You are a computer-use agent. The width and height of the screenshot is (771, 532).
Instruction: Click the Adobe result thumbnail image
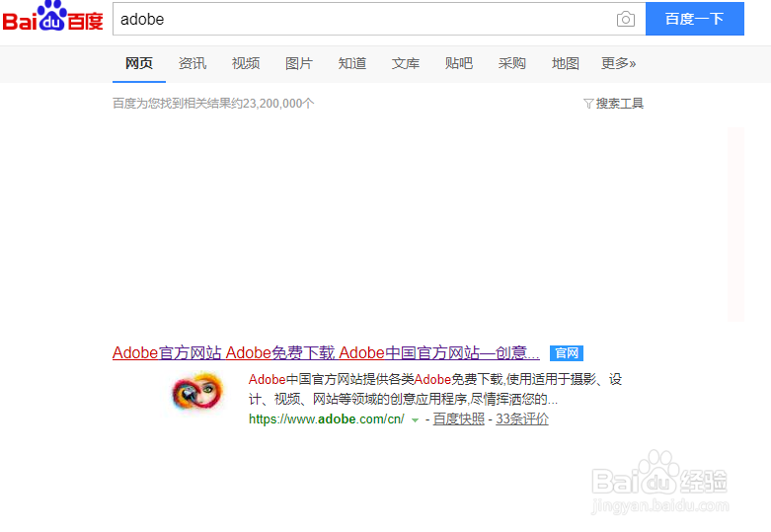(197, 392)
